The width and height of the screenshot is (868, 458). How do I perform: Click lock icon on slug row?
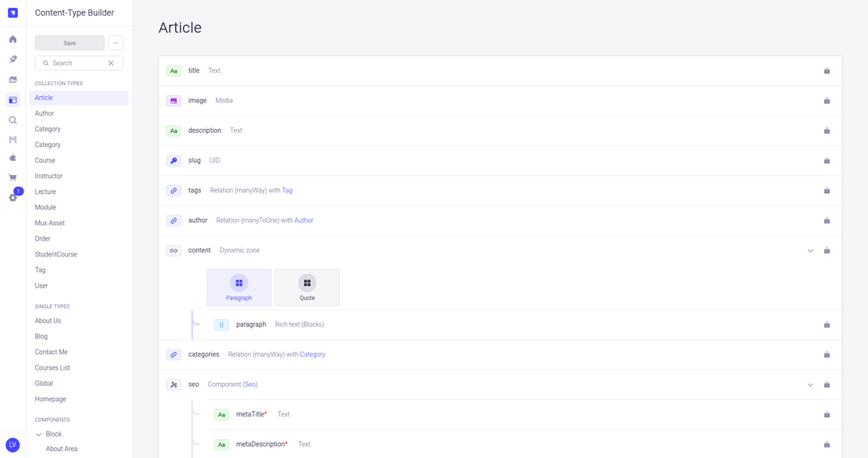pyautogui.click(x=827, y=160)
